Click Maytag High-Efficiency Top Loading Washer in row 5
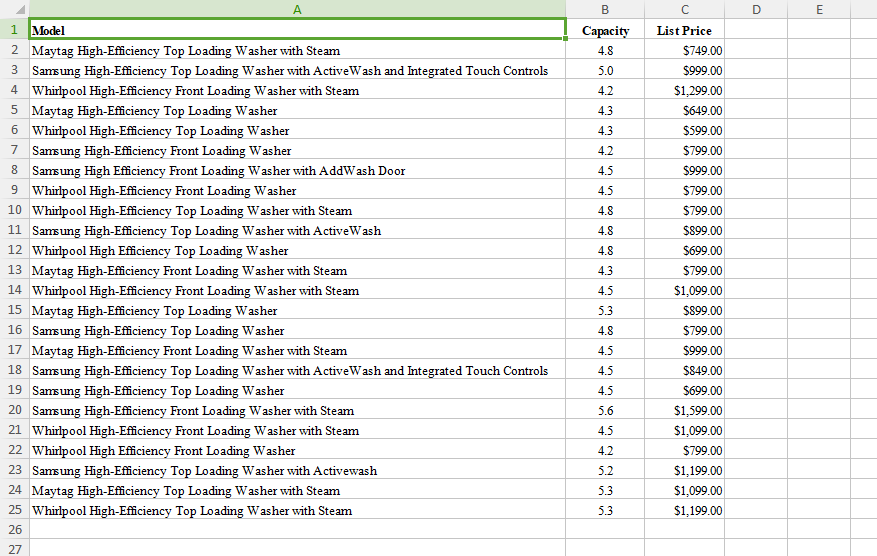 pyautogui.click(x=298, y=111)
